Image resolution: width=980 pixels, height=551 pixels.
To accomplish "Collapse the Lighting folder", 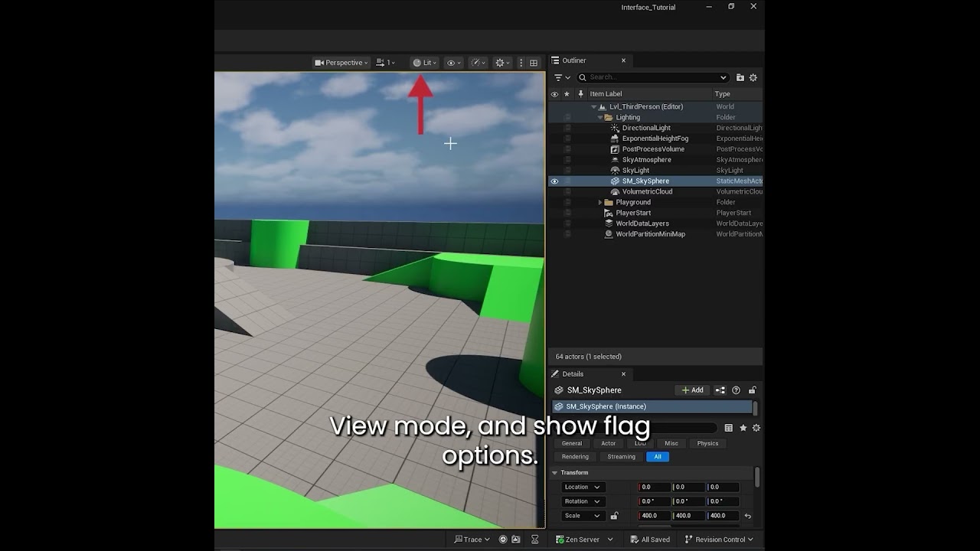I will coord(600,118).
